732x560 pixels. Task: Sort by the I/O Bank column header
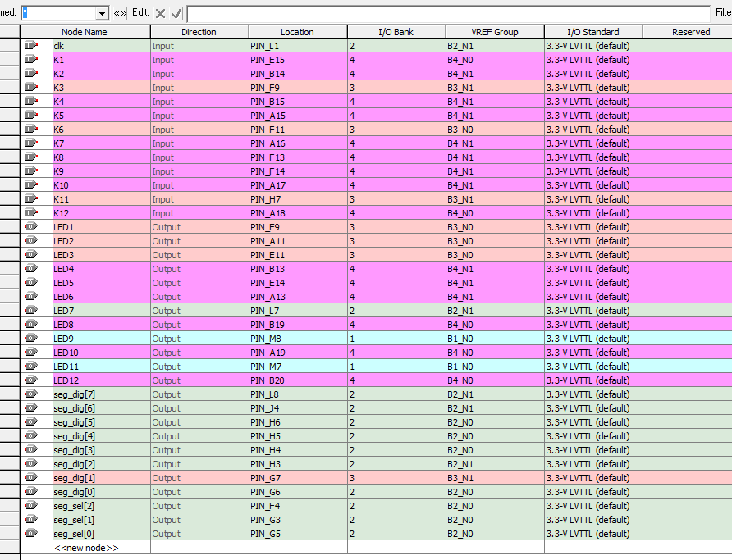tap(396, 32)
